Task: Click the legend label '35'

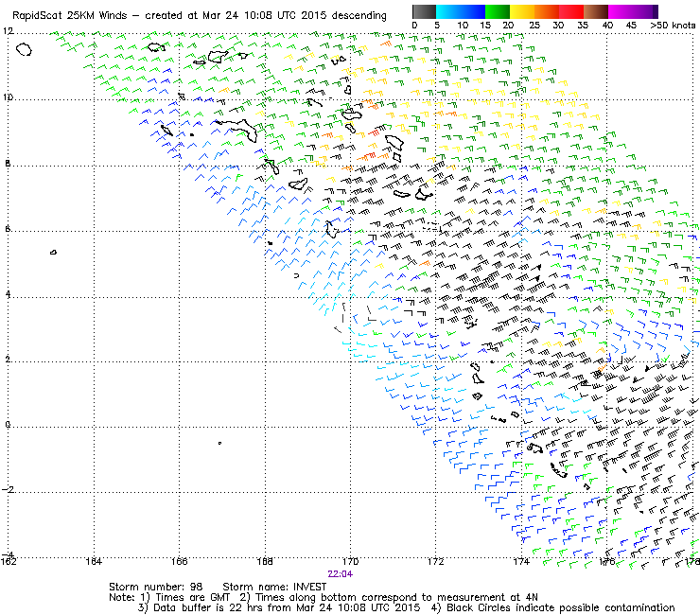Action: pyautogui.click(x=583, y=26)
